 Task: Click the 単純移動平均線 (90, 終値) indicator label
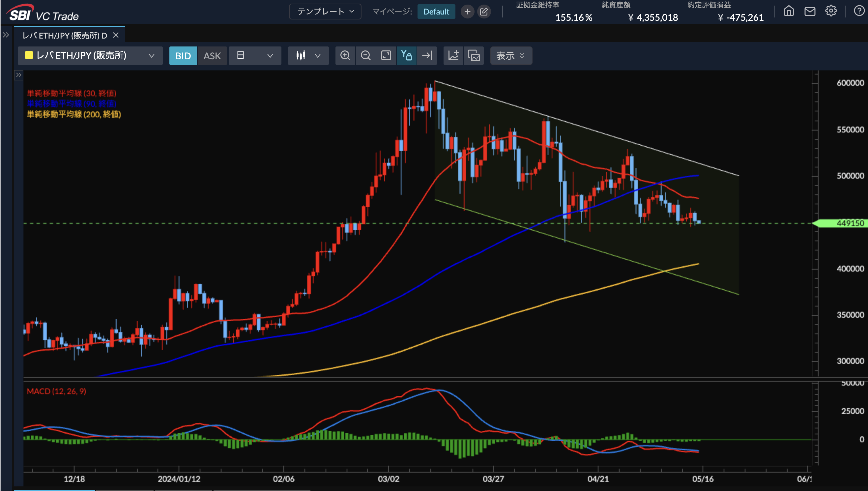point(72,103)
